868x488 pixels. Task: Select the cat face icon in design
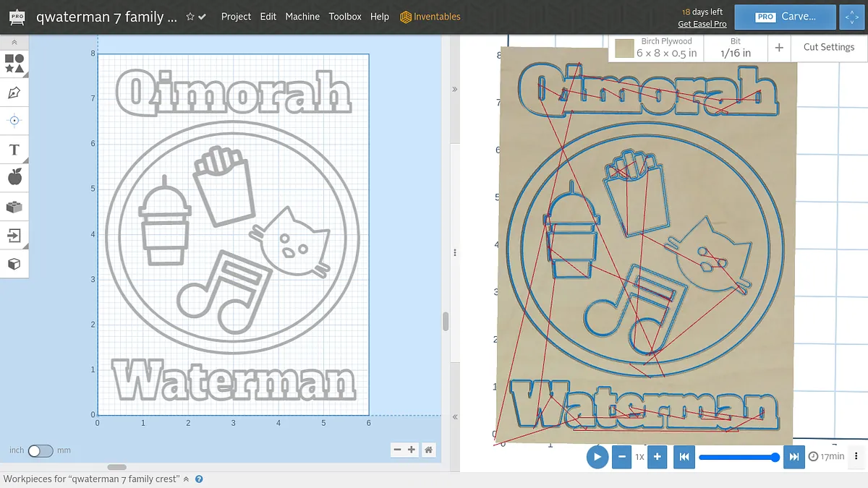tap(291, 242)
